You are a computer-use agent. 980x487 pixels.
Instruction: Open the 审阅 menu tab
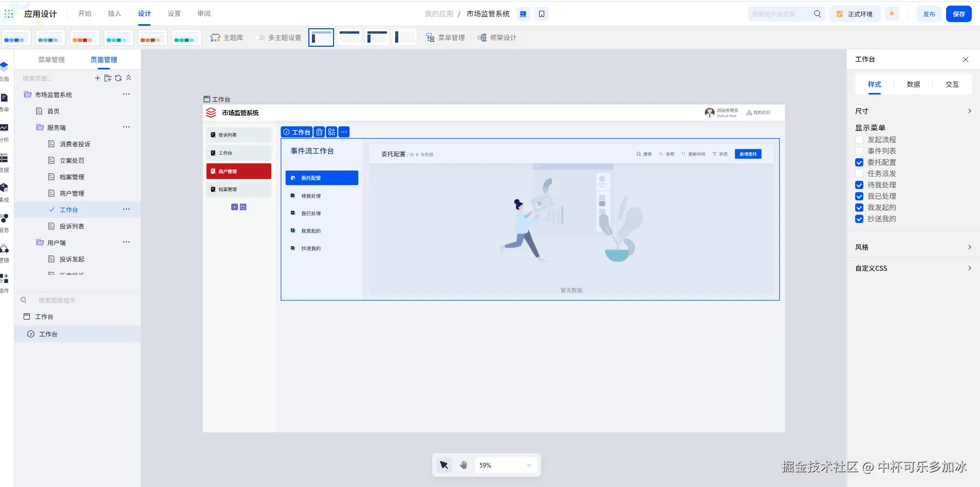(x=204, y=14)
